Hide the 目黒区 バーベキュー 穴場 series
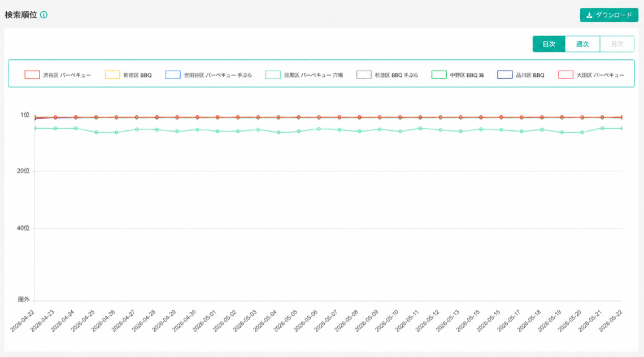 pos(304,75)
